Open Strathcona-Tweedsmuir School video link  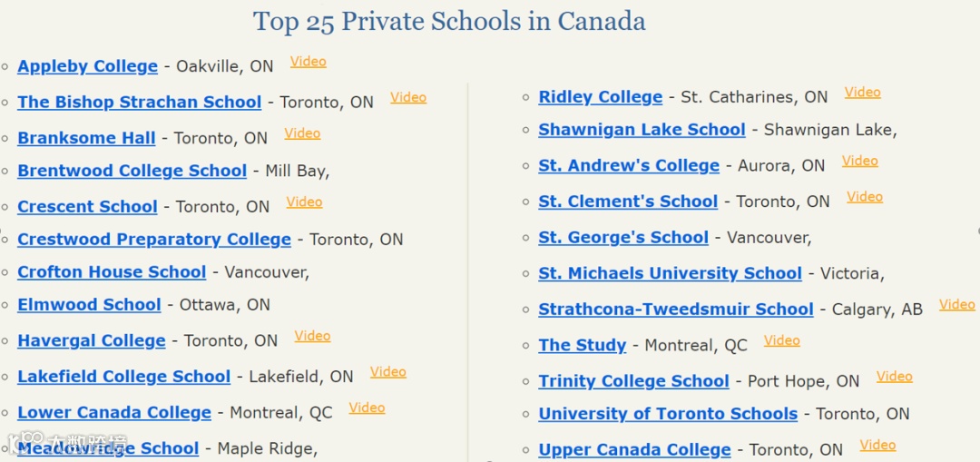(957, 304)
